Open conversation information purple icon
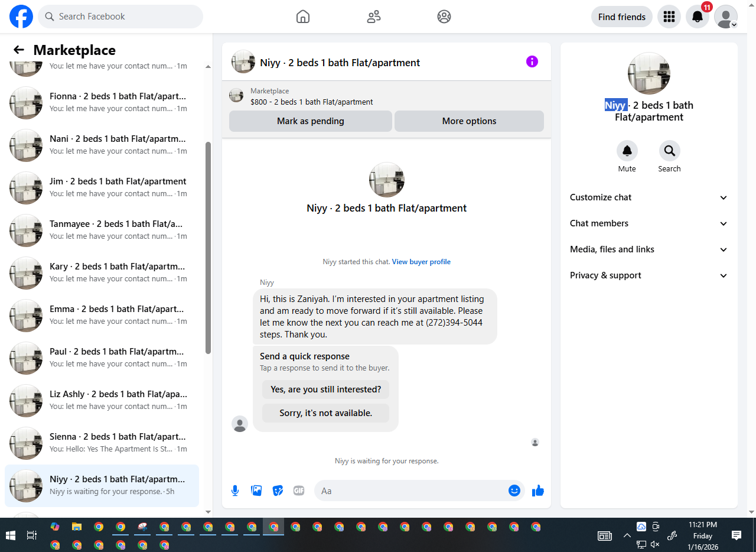Screen dimensions: 756x552 tap(532, 61)
